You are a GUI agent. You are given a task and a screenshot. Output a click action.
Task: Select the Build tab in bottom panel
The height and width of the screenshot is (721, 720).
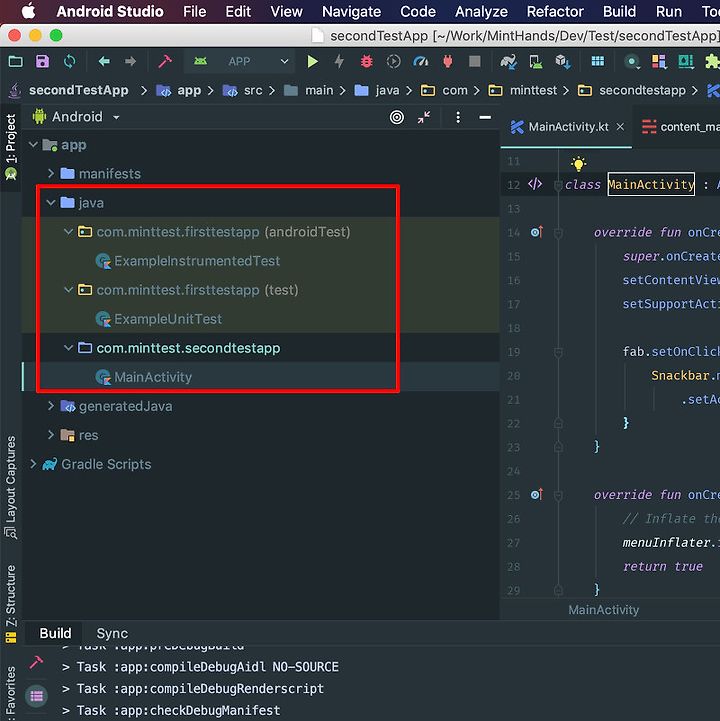point(55,633)
